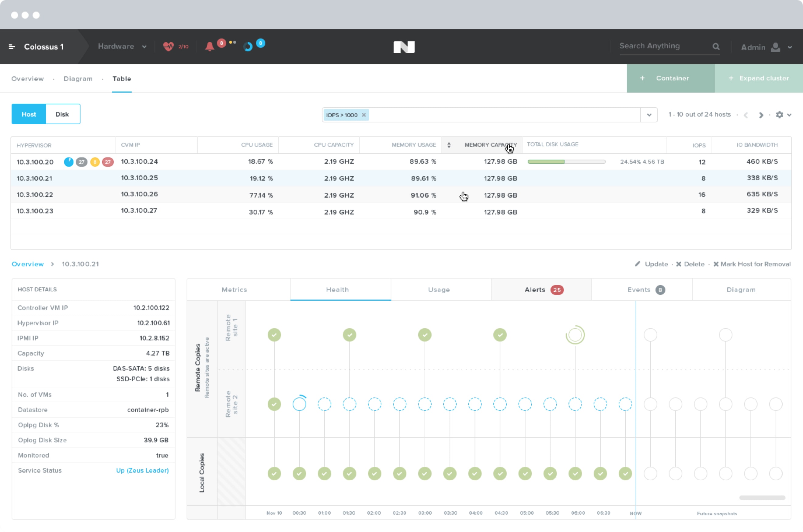Open the alerts bell icon
The width and height of the screenshot is (803, 532).
coord(210,47)
